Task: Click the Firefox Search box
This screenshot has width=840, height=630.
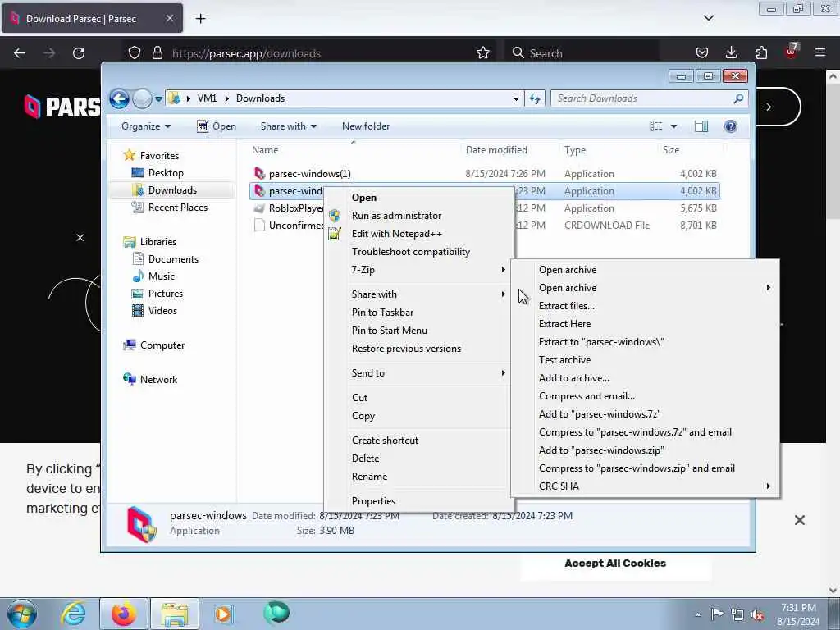Action: (582, 53)
